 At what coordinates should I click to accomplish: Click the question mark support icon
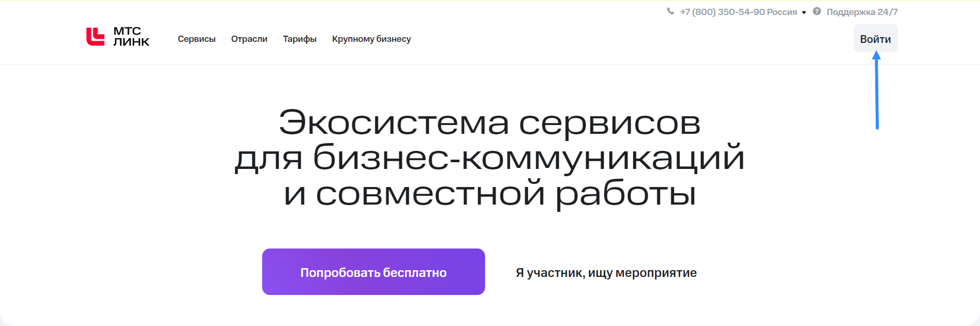(x=817, y=11)
